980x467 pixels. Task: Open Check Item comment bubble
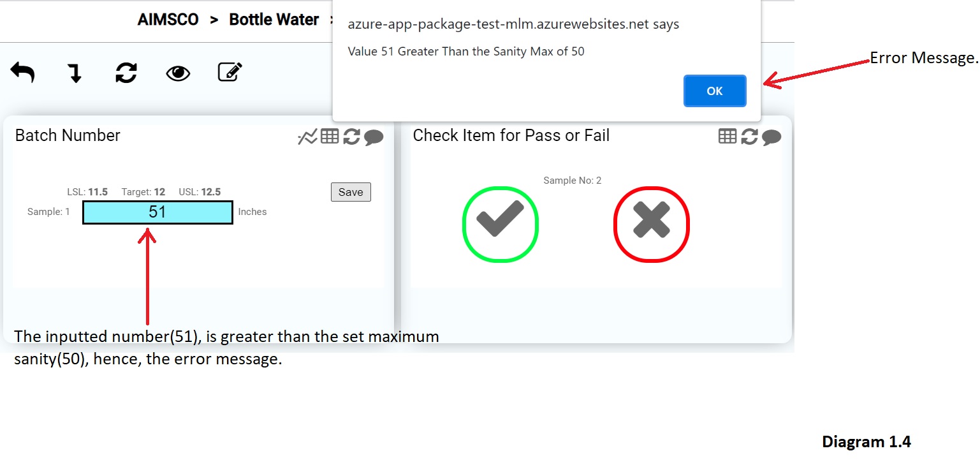[772, 137]
